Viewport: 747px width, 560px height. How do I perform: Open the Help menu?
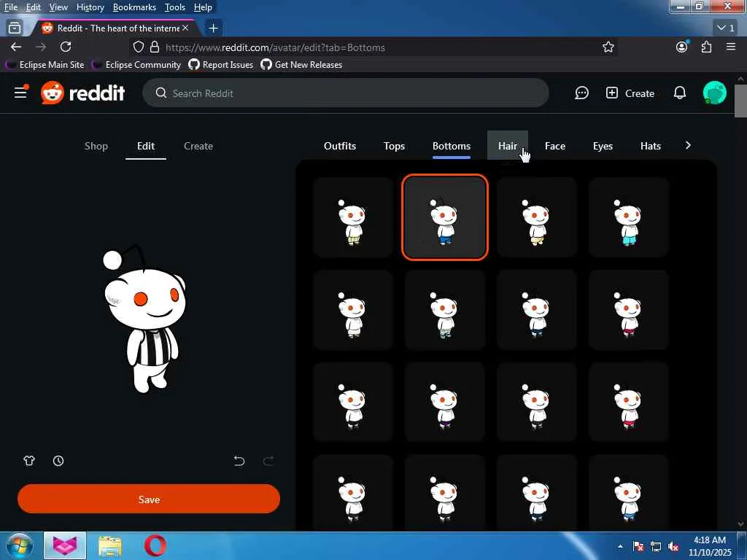(x=203, y=7)
